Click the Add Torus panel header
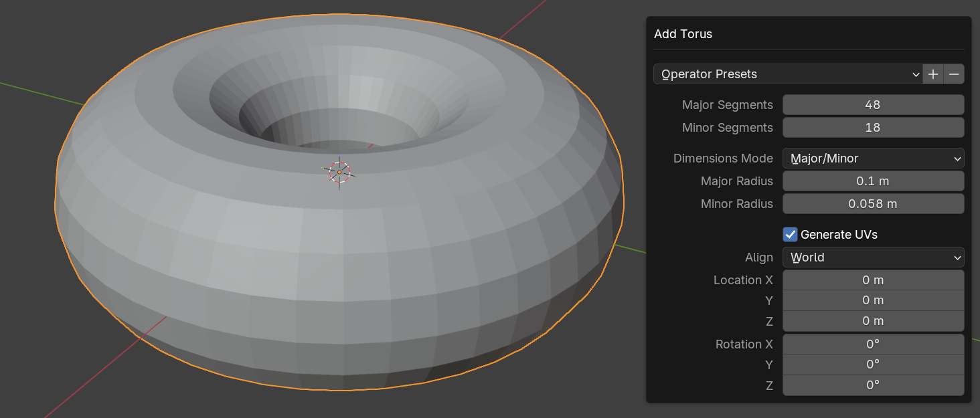 (x=683, y=34)
